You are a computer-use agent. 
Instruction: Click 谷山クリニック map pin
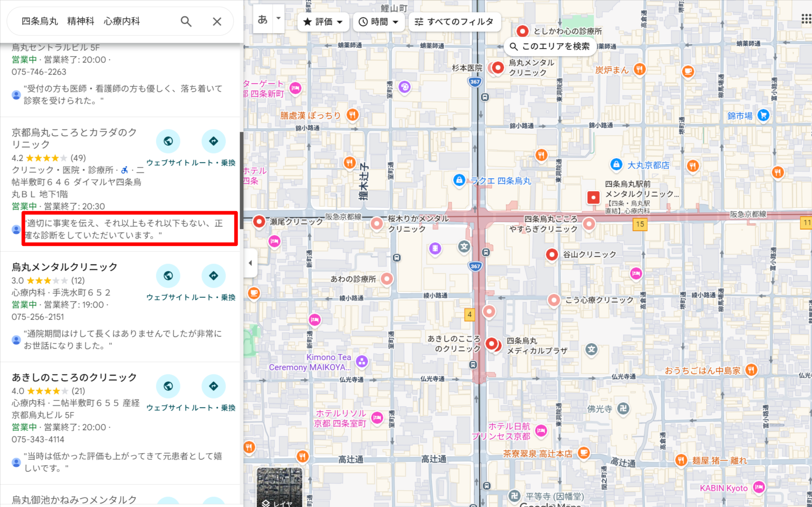point(552,254)
